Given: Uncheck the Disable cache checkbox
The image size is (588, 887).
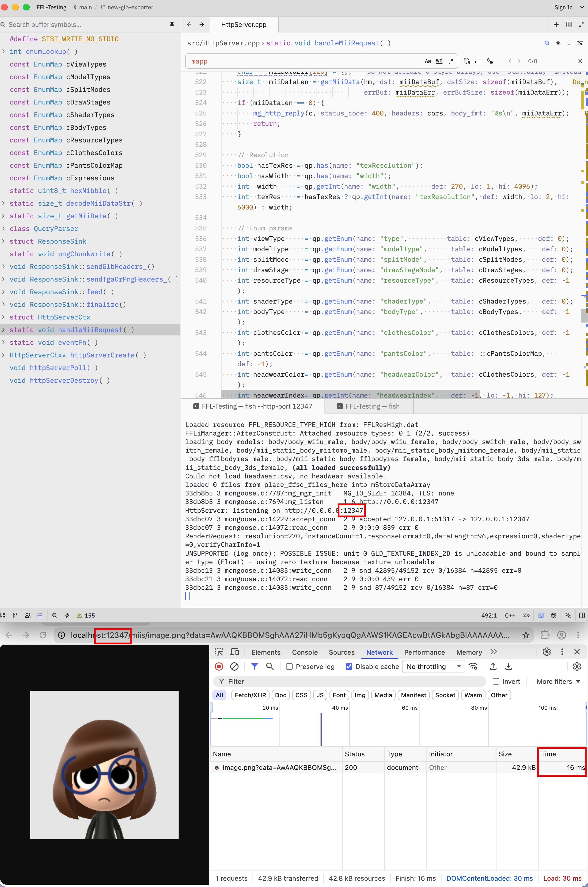Looking at the screenshot, I should click(x=349, y=666).
